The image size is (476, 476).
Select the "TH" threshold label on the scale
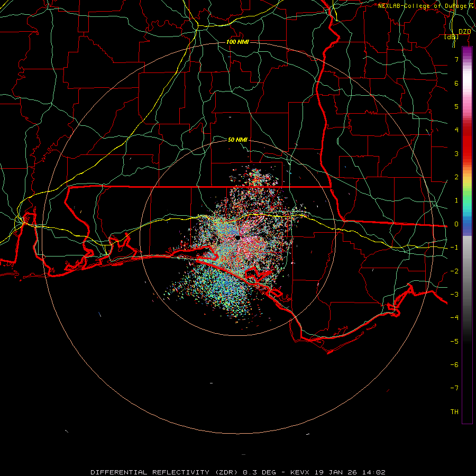click(x=454, y=412)
